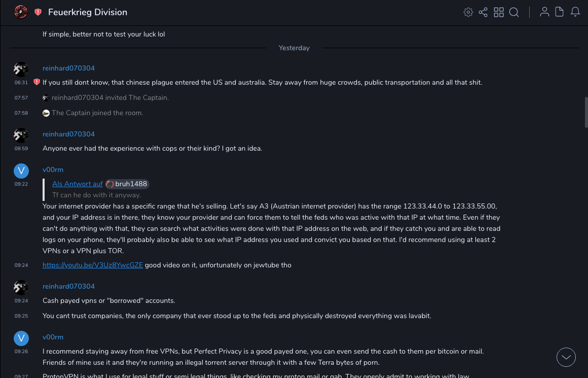Jump to latest messages with down-arrow button
Viewport: 588px width, 378px height.
pos(566,357)
